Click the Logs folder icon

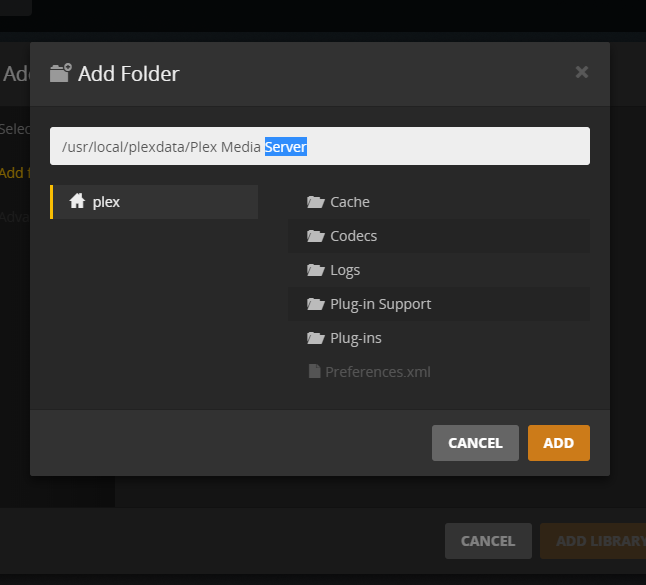pyautogui.click(x=316, y=270)
